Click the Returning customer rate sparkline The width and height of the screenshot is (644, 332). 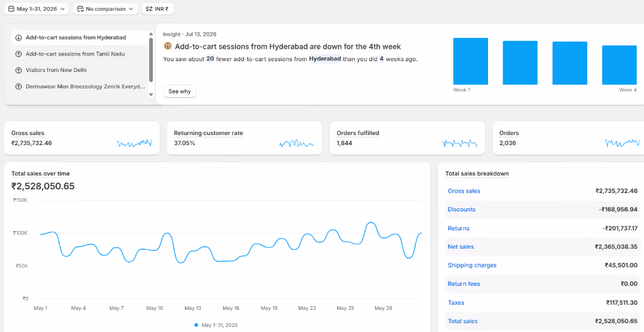tap(297, 143)
